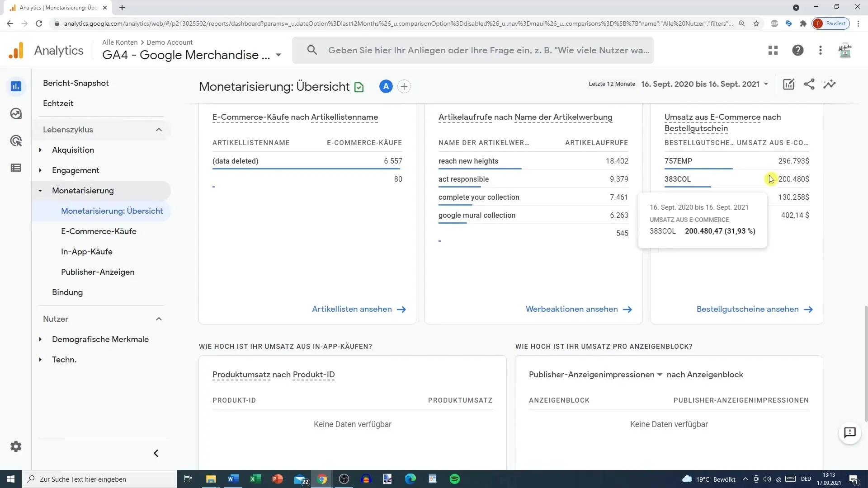Select the 757EMP coupon row
This screenshot has width=868, height=488.
(x=737, y=161)
